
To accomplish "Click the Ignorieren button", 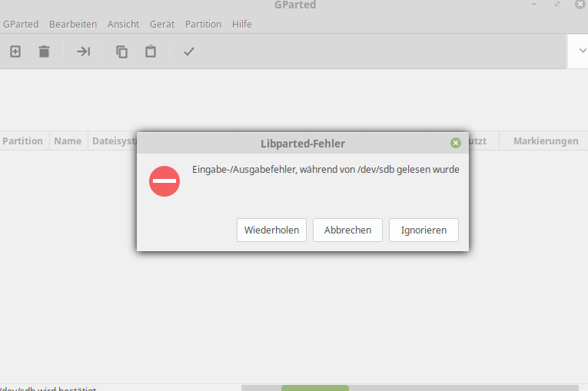I will 424,230.
